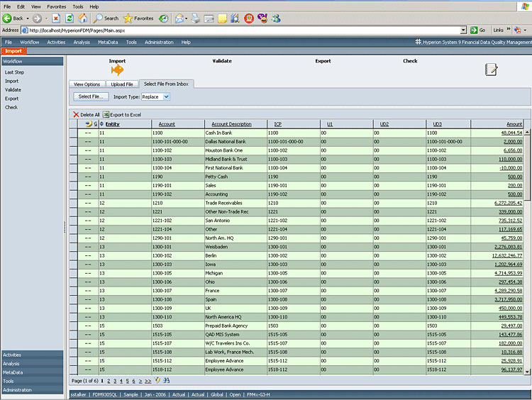Viewport: 532px width, 400px height.
Task: Click the red X Delete All icon
Action: coord(76,115)
